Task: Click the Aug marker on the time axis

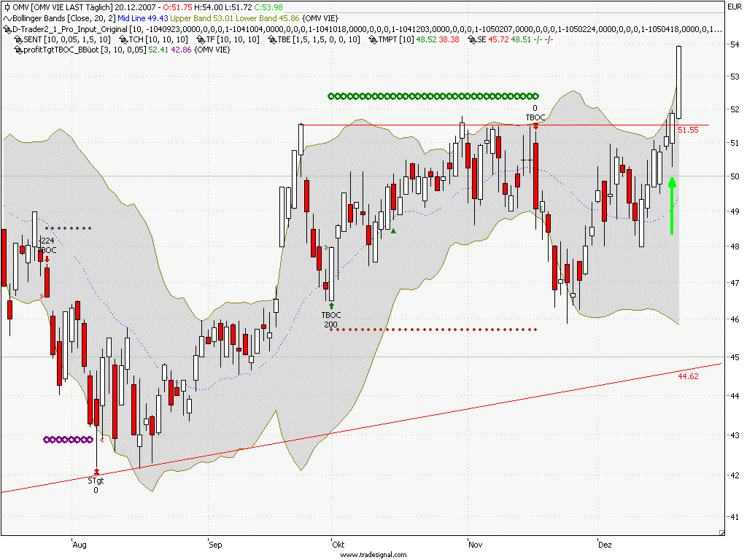Action: tap(79, 544)
